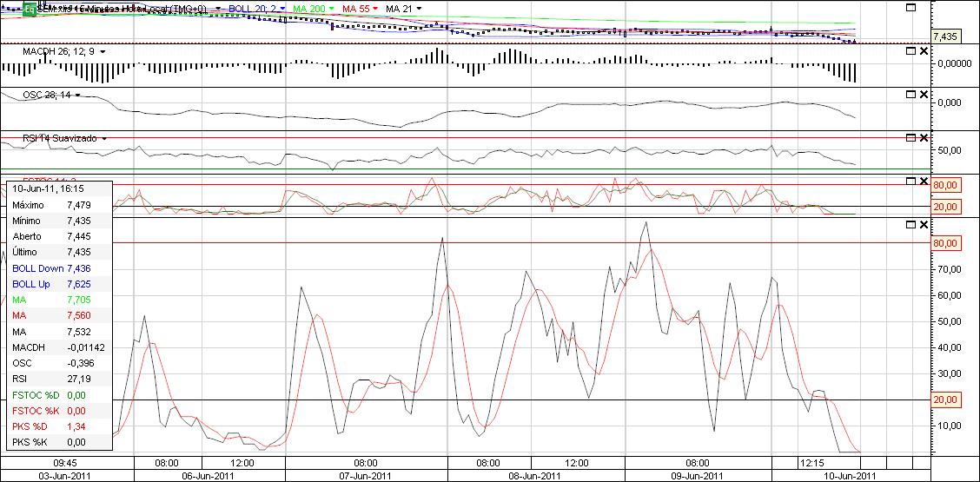980x482 pixels.
Task: Select the 'PKS %K 0,00' row
Action: tap(59, 442)
